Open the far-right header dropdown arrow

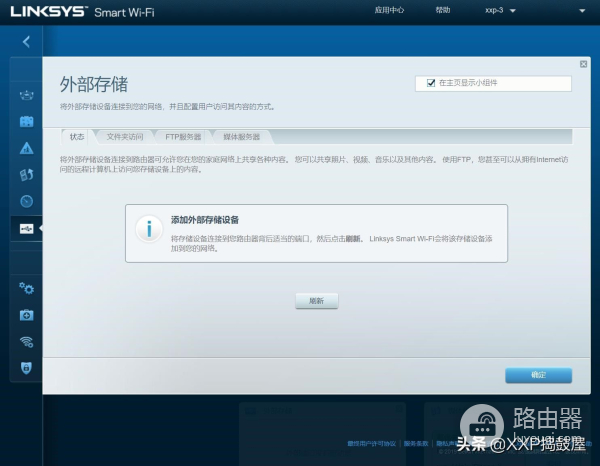tap(582, 11)
